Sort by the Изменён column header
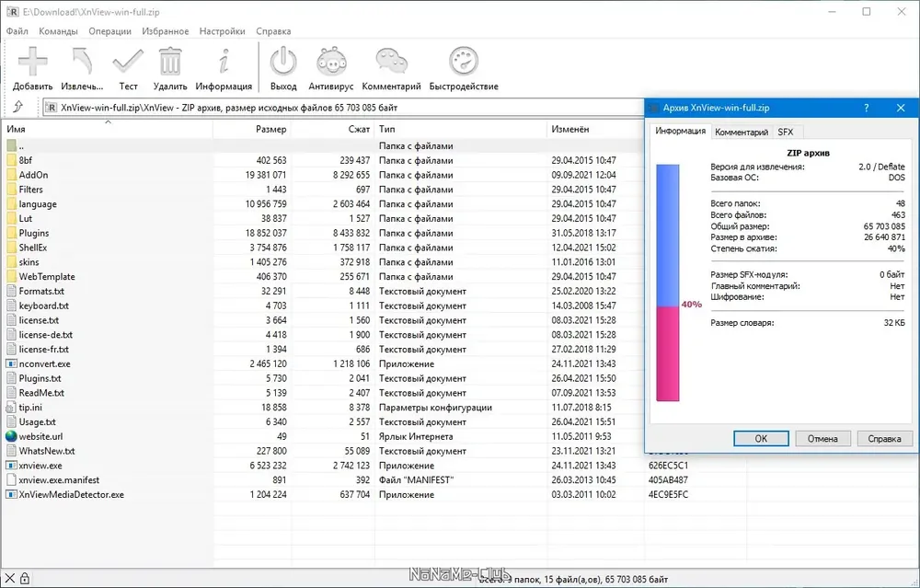 595,129
